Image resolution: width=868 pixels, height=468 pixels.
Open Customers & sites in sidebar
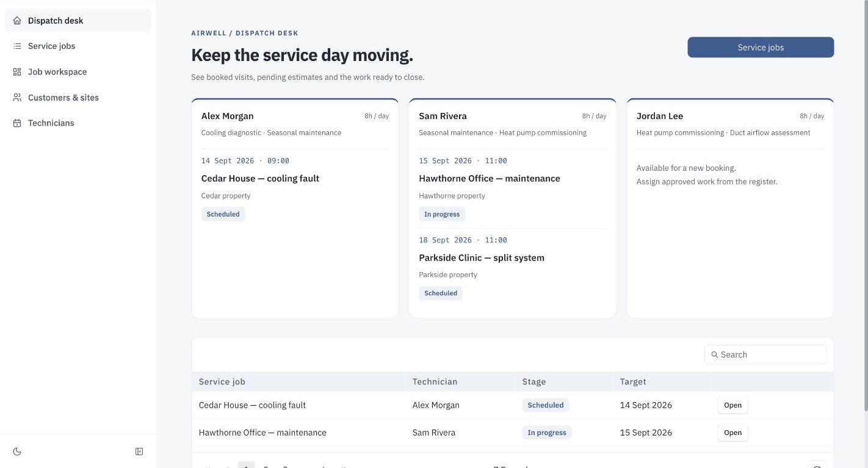click(x=78, y=98)
